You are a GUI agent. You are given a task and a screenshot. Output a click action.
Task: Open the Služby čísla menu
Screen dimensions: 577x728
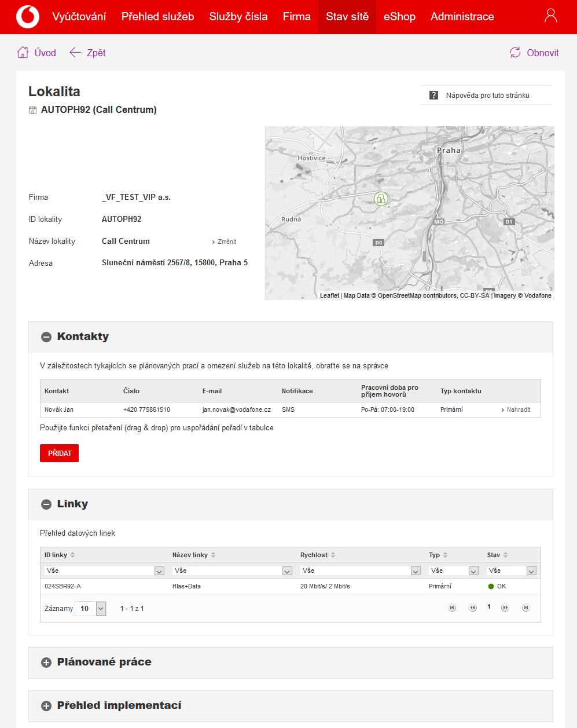(x=238, y=16)
